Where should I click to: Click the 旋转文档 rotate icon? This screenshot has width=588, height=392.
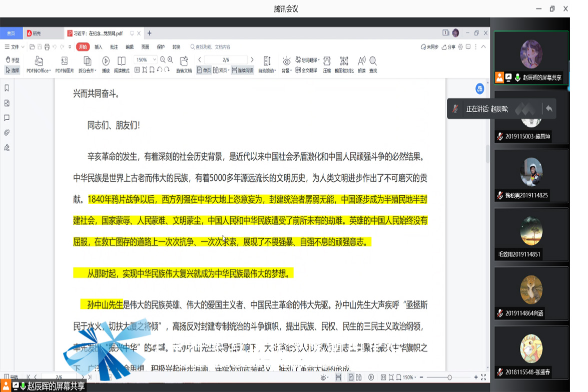point(184,61)
